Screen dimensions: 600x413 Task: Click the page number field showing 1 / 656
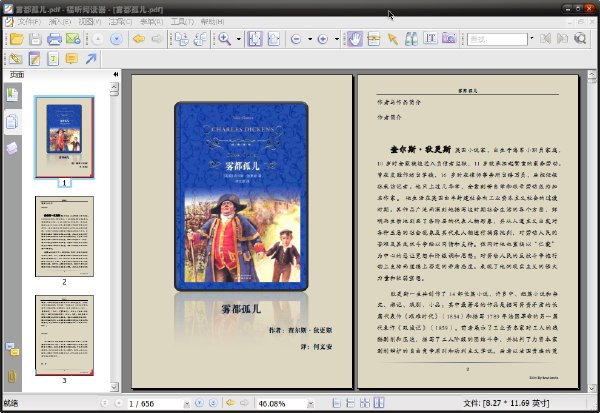pyautogui.click(x=155, y=403)
